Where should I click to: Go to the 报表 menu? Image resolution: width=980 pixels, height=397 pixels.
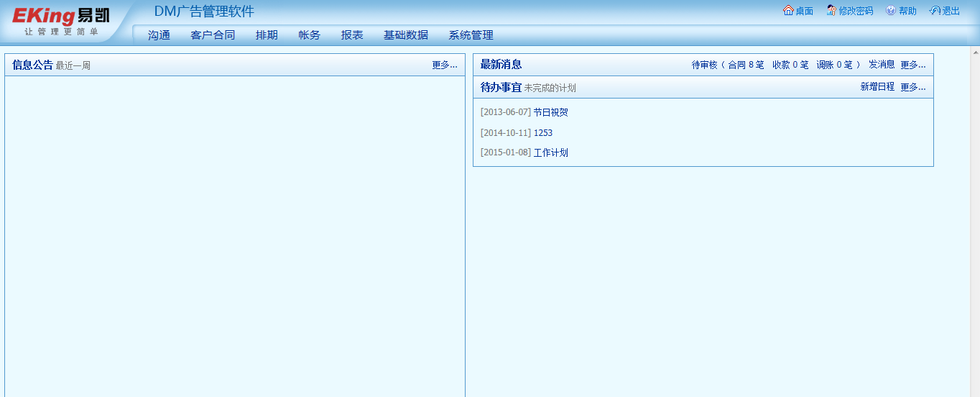[352, 35]
